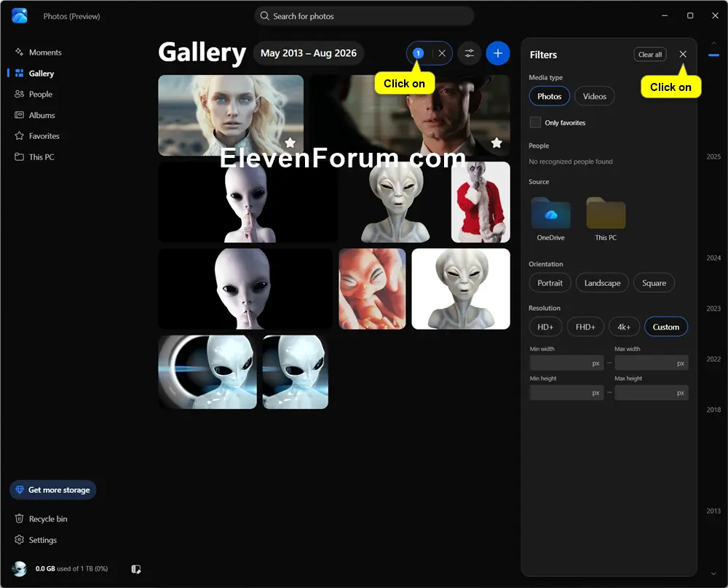Select Gallery in the sidebar

pos(41,73)
